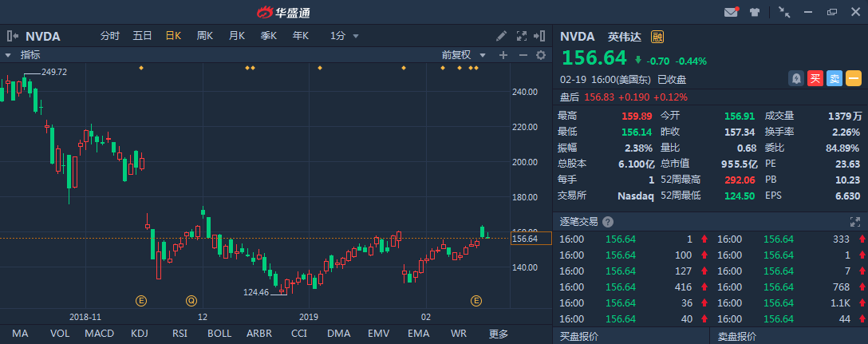Click the red 买 buy button

[x=815, y=79]
